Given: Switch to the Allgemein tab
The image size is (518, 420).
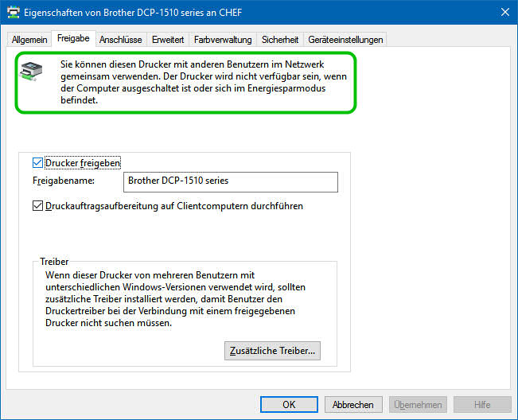Looking at the screenshot, I should tap(30, 39).
